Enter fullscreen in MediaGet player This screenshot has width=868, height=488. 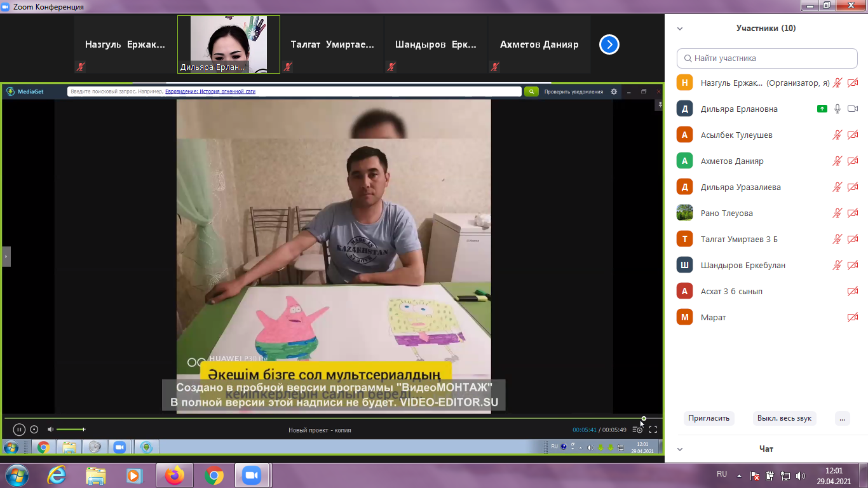point(653,430)
